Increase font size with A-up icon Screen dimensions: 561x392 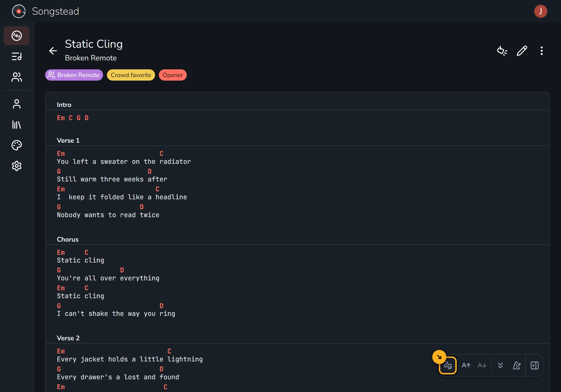coord(466,365)
